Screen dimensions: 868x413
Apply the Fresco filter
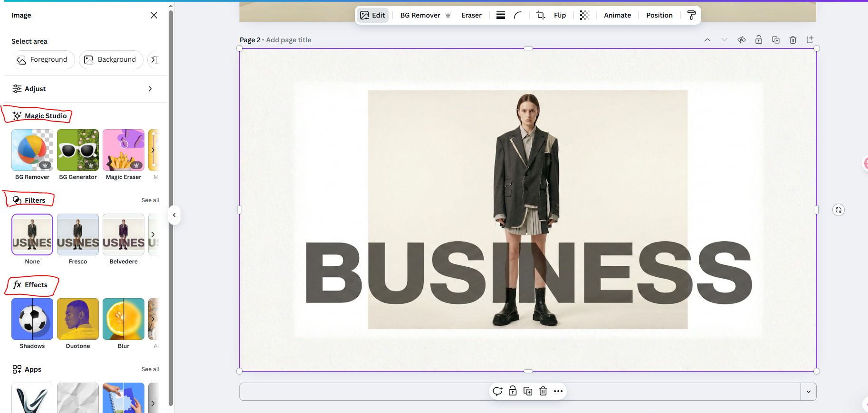click(78, 235)
